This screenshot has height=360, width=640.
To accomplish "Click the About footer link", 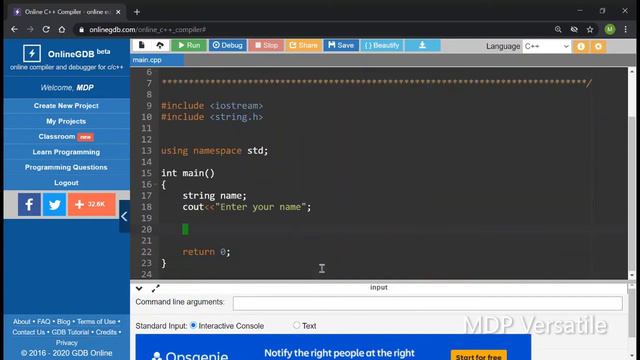I will [x=21, y=322].
